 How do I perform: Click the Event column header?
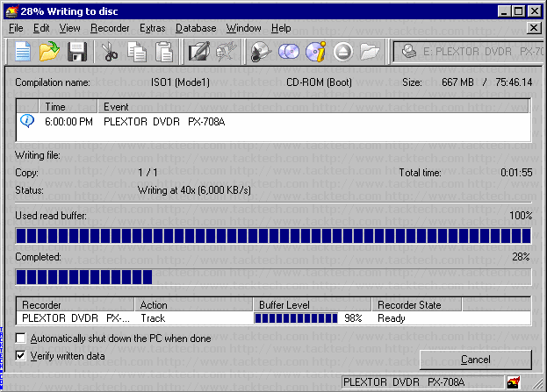point(313,107)
